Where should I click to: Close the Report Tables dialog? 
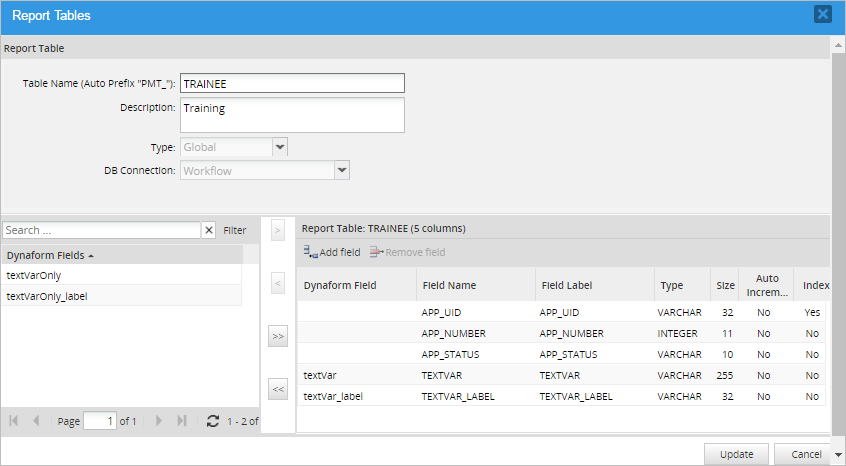click(822, 14)
